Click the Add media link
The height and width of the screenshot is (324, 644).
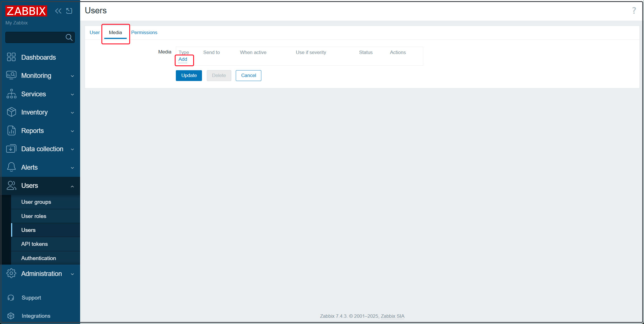[x=183, y=59]
